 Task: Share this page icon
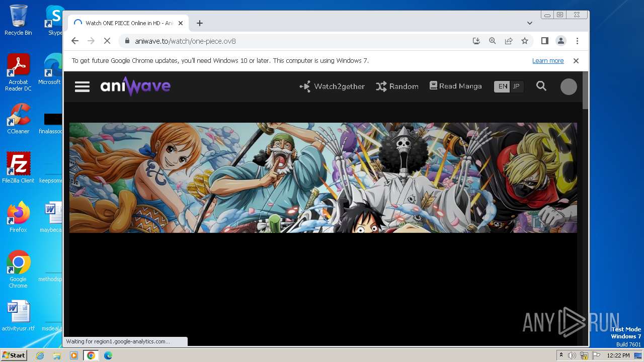pyautogui.click(x=509, y=41)
